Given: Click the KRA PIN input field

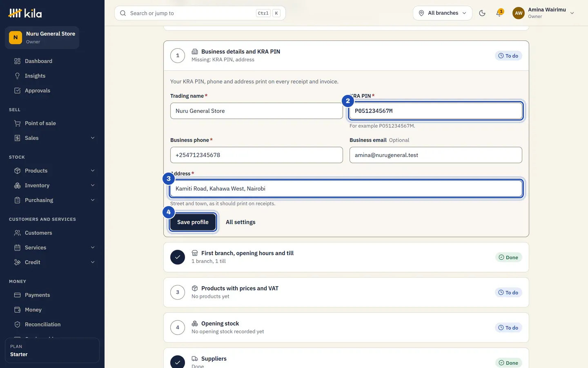Looking at the screenshot, I should [436, 111].
